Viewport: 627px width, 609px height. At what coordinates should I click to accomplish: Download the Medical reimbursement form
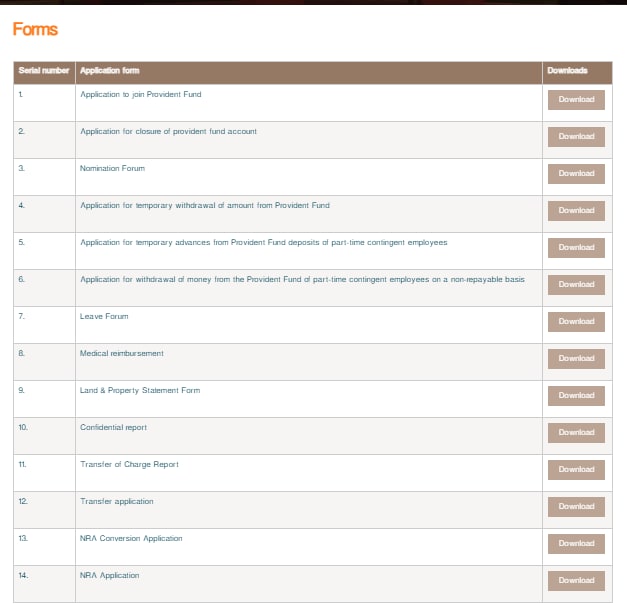576,358
